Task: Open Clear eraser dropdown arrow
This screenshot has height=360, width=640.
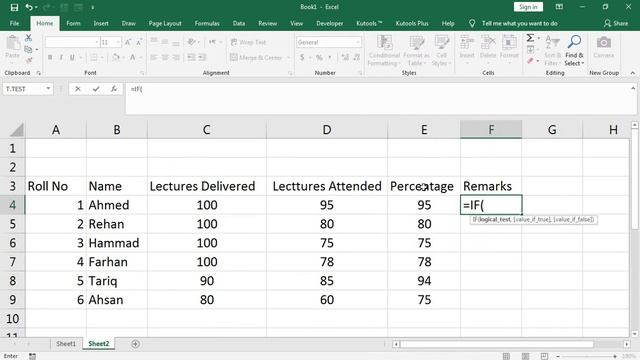Action: coord(538,61)
